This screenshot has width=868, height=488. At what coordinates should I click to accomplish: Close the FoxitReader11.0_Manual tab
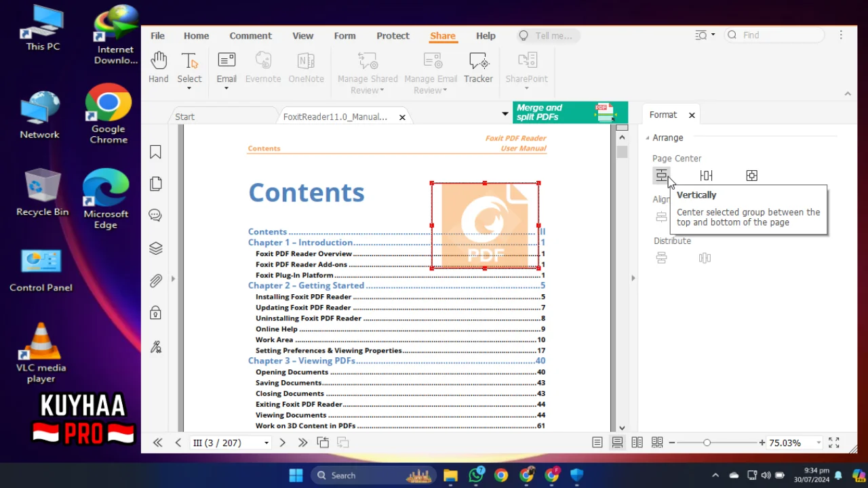tap(402, 117)
